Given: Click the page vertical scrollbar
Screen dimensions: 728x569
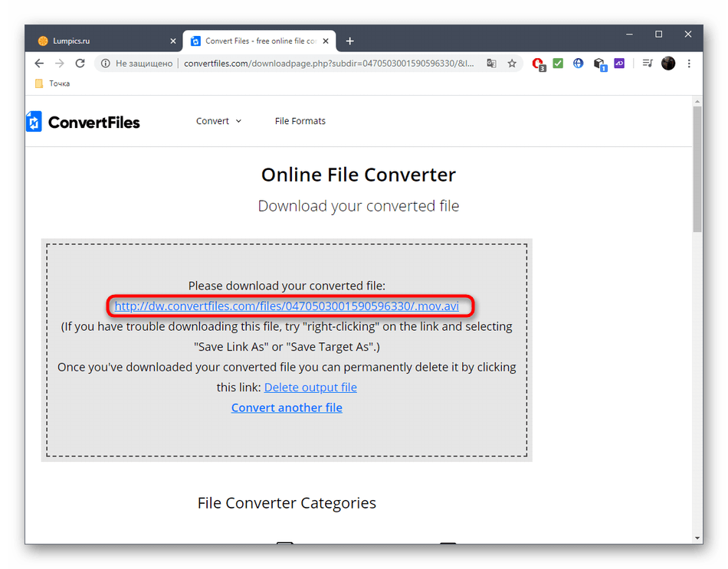Looking at the screenshot, I should tap(697, 168).
